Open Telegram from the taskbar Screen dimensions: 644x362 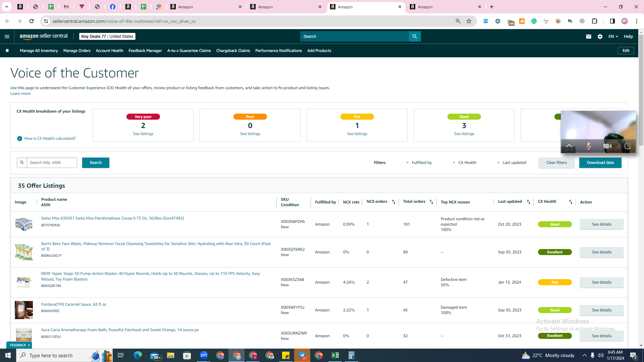tap(302, 355)
